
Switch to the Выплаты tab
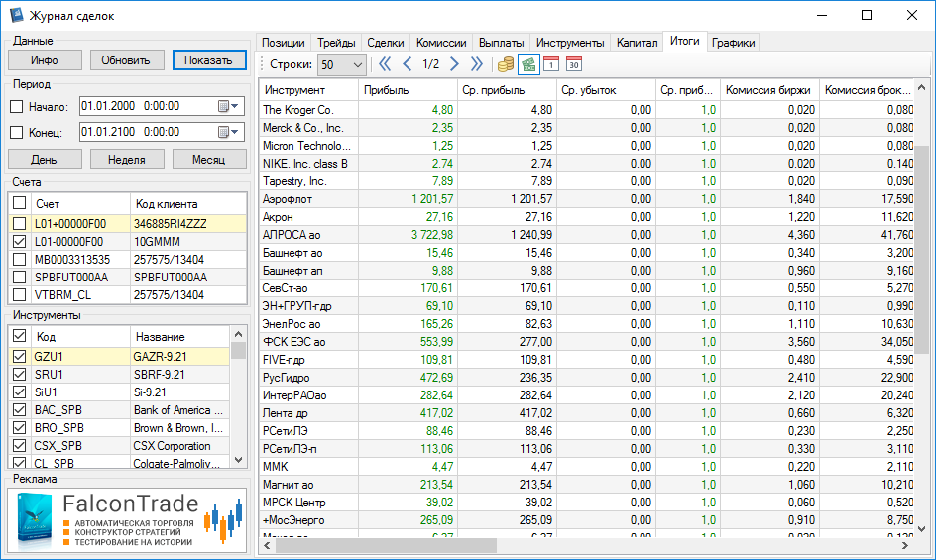tap(502, 43)
